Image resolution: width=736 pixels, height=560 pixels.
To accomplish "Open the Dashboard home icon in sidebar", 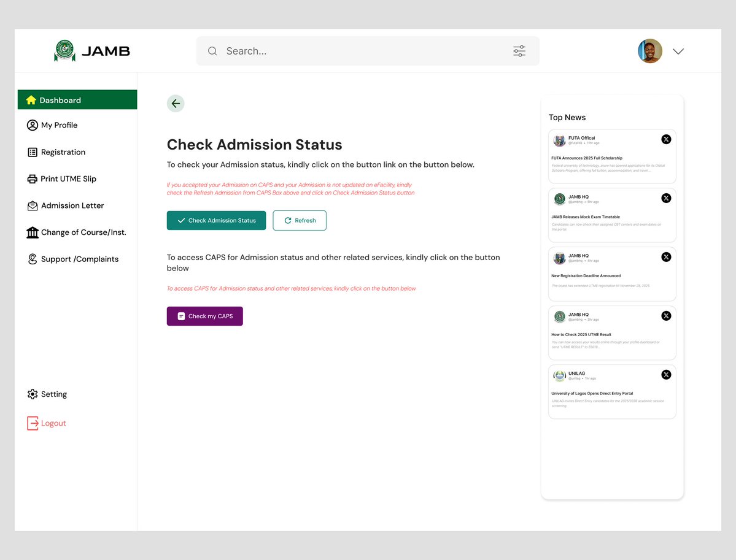I will click(x=31, y=99).
